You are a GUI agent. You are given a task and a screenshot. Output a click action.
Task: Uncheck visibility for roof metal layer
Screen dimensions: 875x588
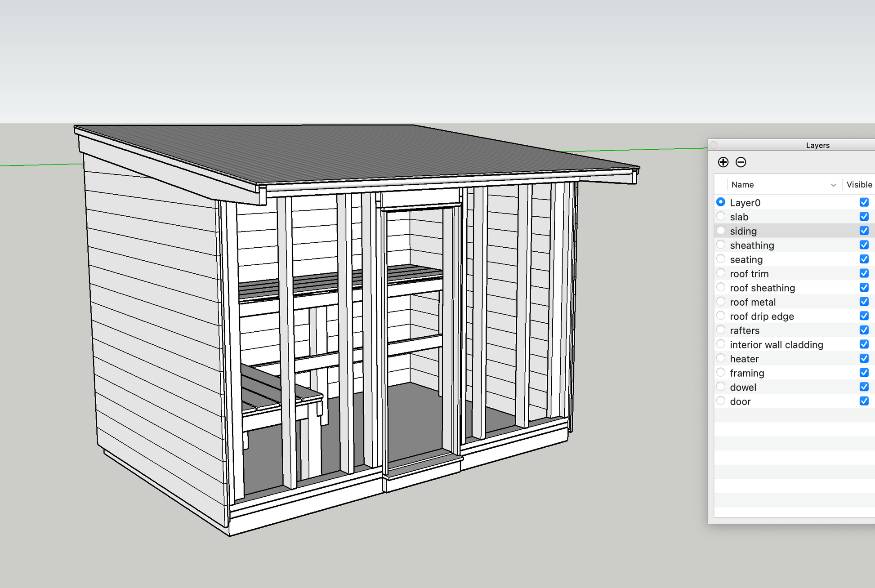click(x=864, y=302)
